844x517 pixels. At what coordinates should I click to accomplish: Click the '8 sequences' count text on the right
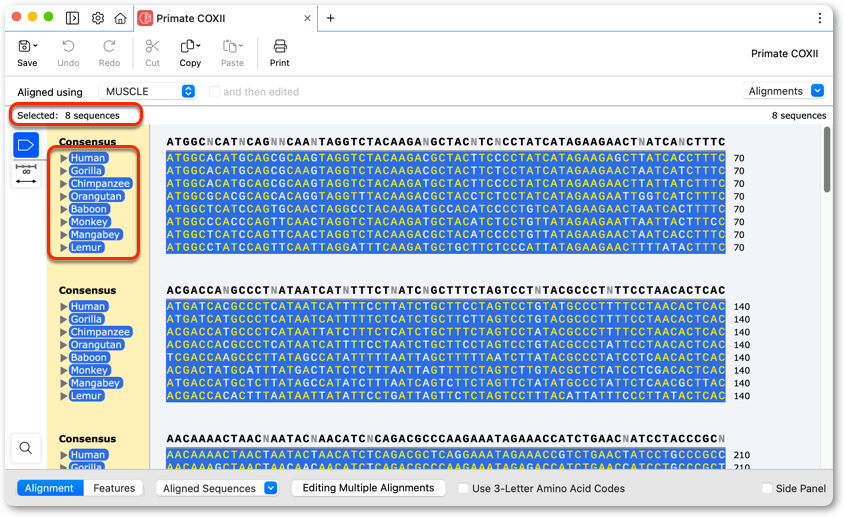click(799, 115)
